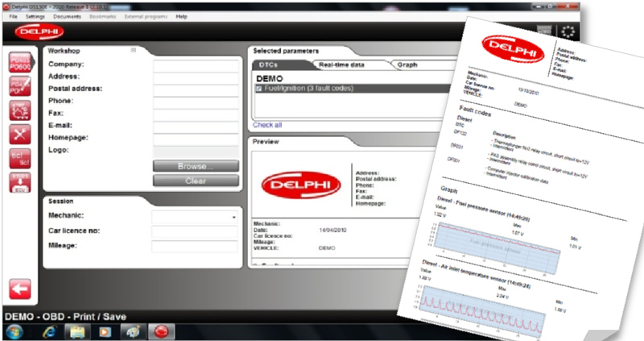
Task: Open the External programs menu
Action: pos(146,16)
